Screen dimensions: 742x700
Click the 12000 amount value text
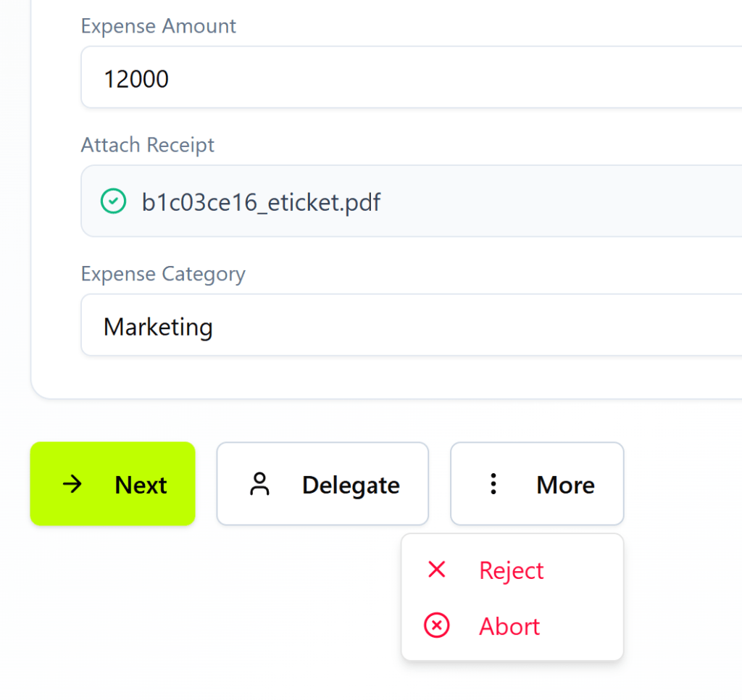(136, 79)
